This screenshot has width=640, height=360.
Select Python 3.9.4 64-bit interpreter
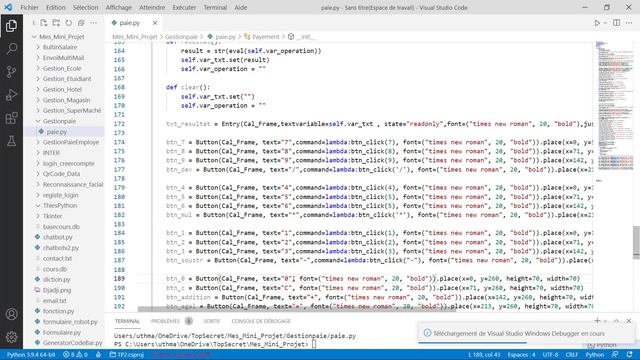(x=31, y=355)
